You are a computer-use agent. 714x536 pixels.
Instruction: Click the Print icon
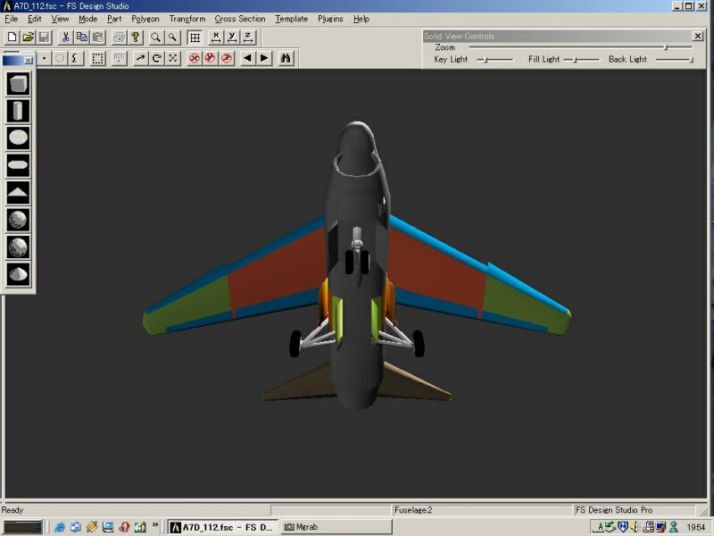tap(119, 37)
